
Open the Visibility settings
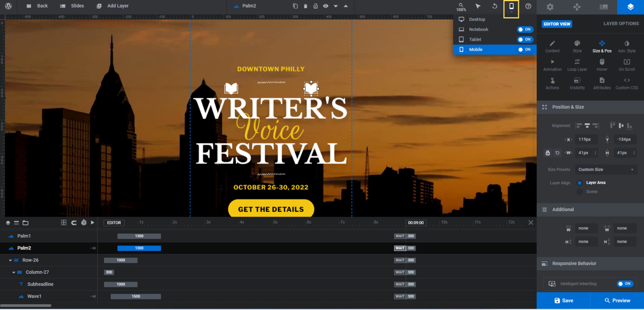(577, 84)
